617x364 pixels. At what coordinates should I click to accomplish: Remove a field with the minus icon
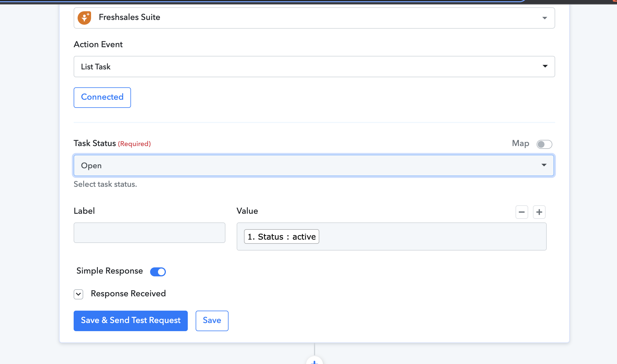coord(522,212)
